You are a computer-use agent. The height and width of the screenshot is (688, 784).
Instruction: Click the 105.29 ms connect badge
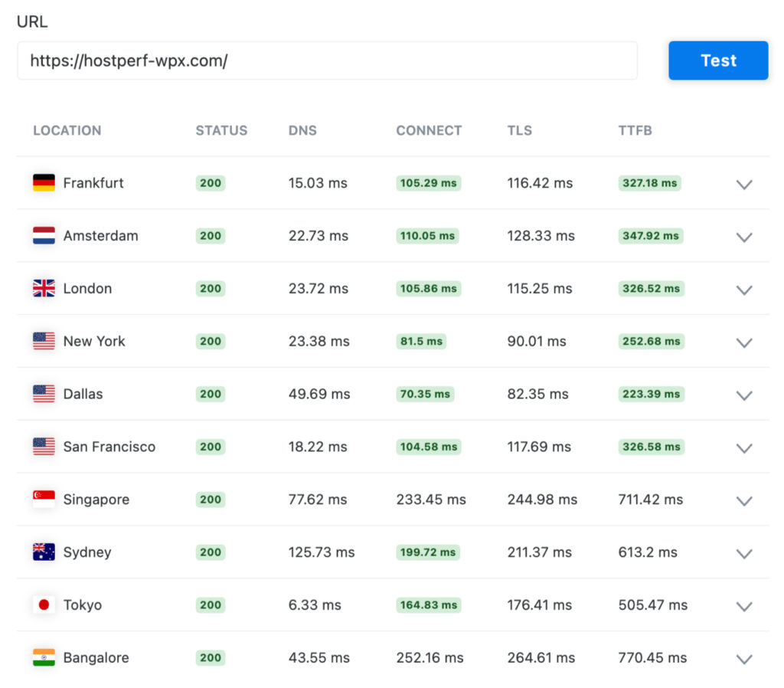(x=429, y=183)
